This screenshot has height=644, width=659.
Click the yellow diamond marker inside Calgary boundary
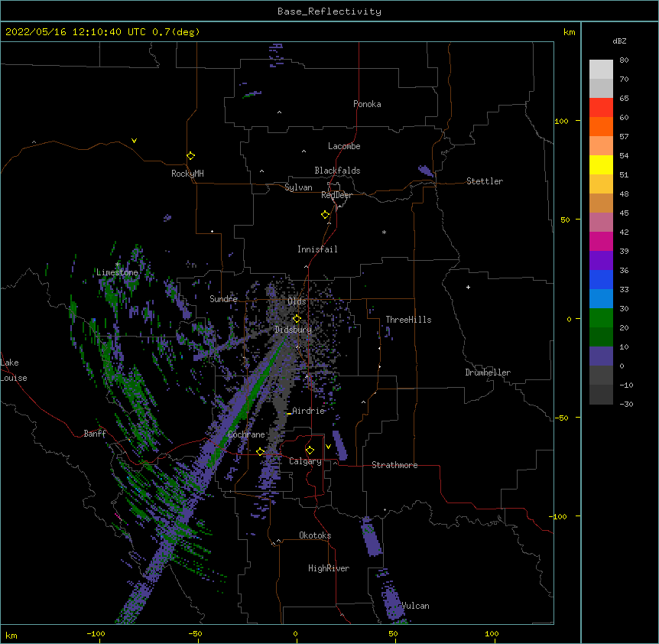pyautogui.click(x=310, y=450)
